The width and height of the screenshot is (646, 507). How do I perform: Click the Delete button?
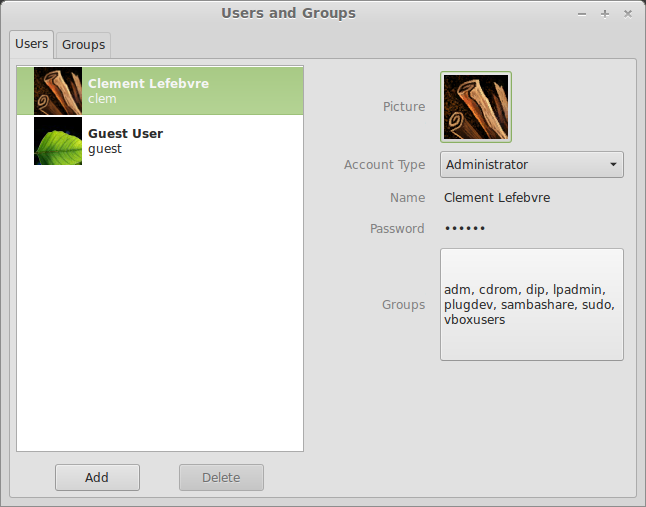pyautogui.click(x=221, y=478)
